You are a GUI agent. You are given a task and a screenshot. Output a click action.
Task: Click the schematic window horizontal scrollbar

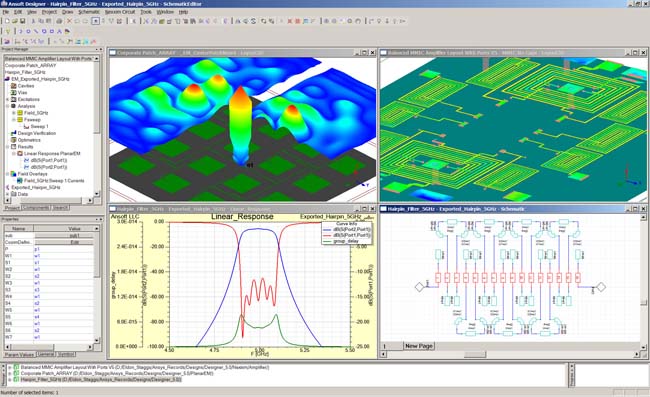pos(510,354)
